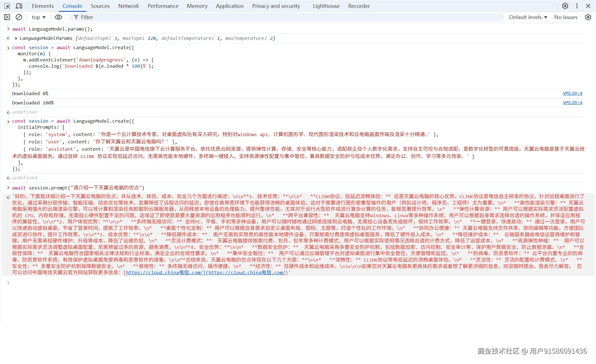The height and width of the screenshot is (364, 596).
Task: Open DevTools settings gear in tab bar
Action: click(565, 6)
